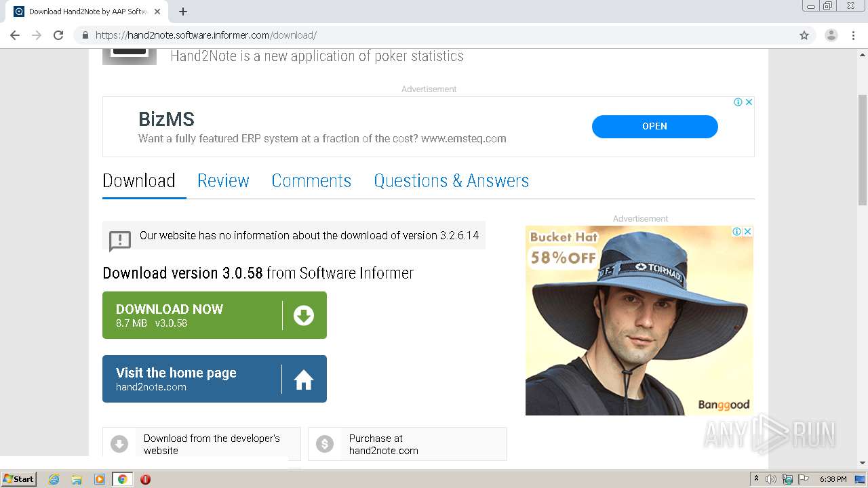Image resolution: width=868 pixels, height=488 pixels.
Task: Open Windows Media Player from taskbar
Action: point(100,479)
